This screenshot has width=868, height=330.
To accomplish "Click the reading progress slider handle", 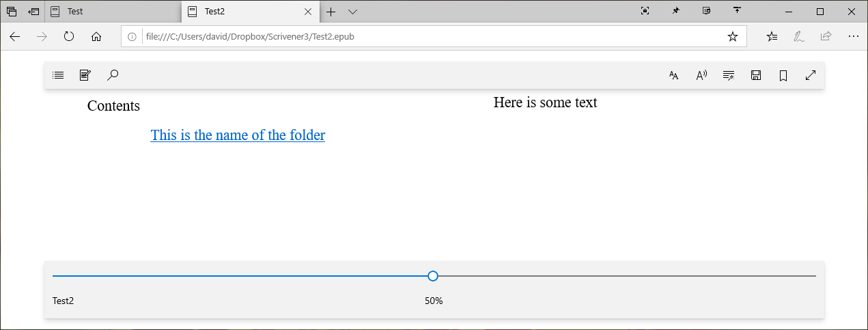I will 433,276.
